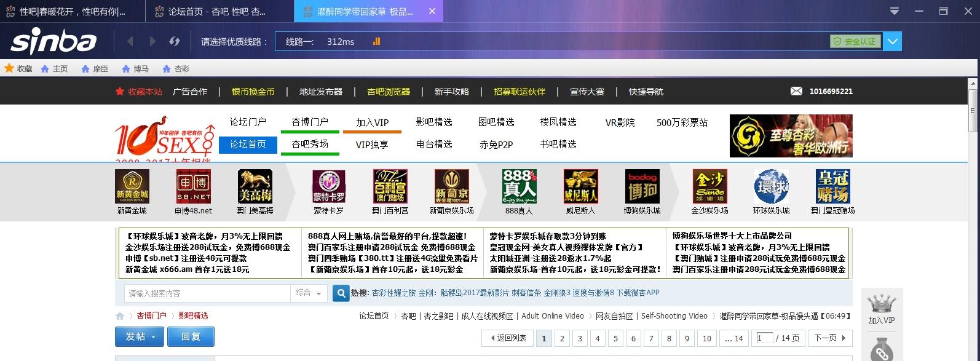980x361 pixels.
Task: Click 论坛门户 in navigation
Action: coord(248,122)
